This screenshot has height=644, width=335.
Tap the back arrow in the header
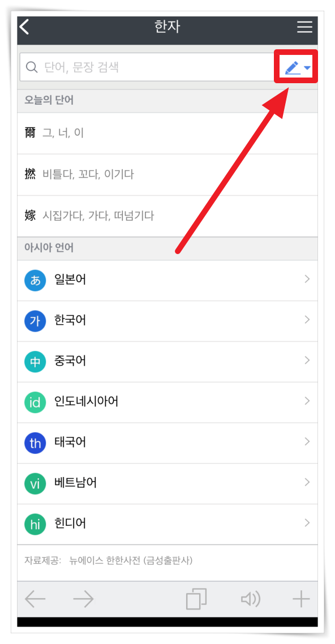(x=25, y=28)
